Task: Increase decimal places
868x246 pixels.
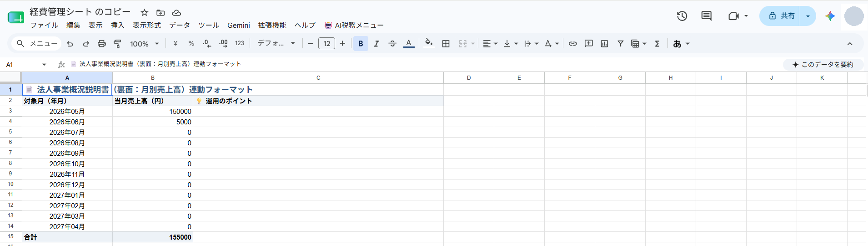Action: [223, 44]
